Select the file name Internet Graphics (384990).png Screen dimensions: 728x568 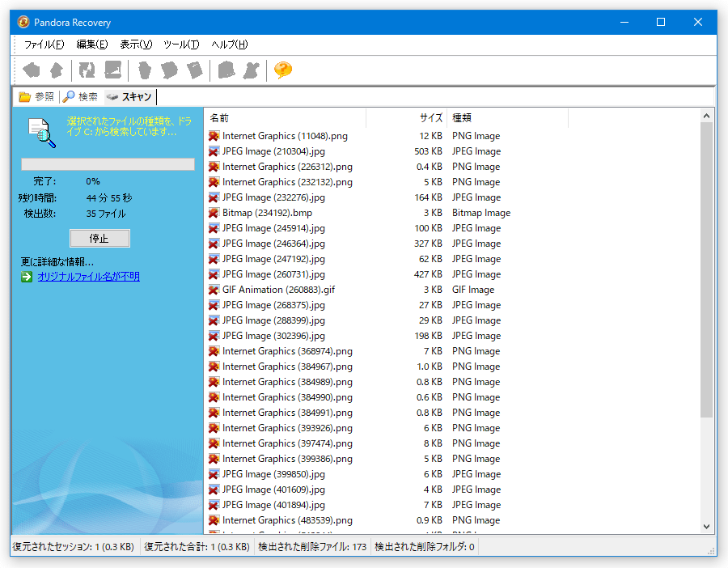pyautogui.click(x=287, y=397)
